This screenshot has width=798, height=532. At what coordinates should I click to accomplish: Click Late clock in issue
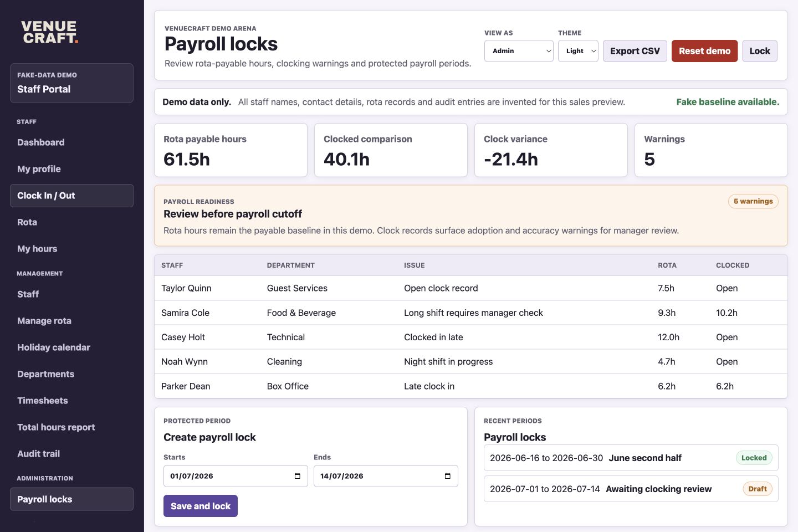(x=429, y=386)
